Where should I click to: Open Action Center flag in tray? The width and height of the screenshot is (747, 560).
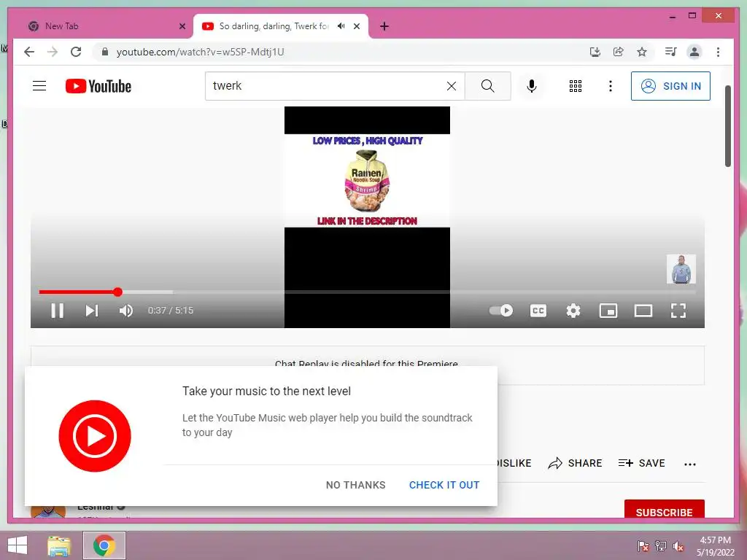click(x=643, y=545)
